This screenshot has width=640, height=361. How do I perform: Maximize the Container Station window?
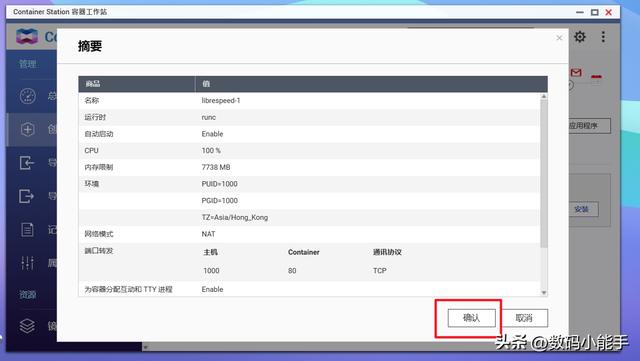coord(595,12)
